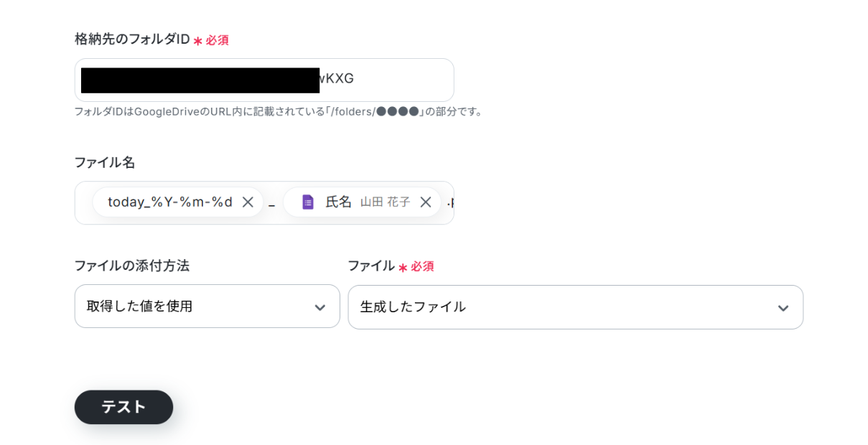Screen dimensions: 868x445
Task: Click the folder ID helper text below input
Action: coord(279,112)
